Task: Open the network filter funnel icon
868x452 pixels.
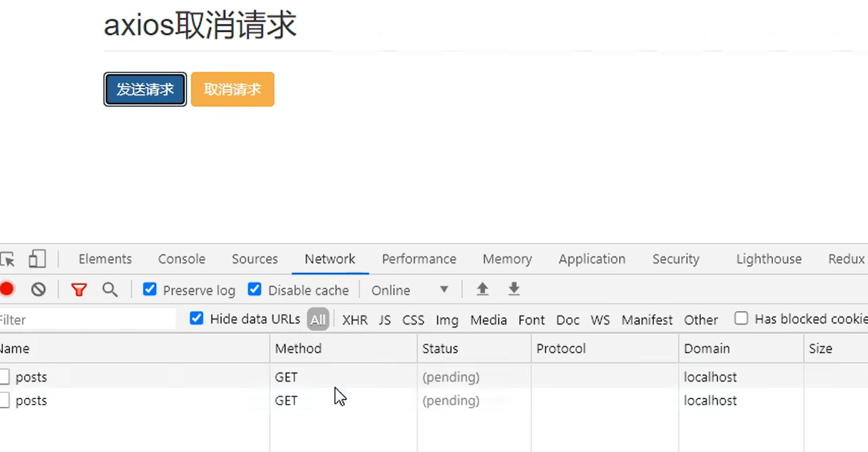Action: (79, 289)
